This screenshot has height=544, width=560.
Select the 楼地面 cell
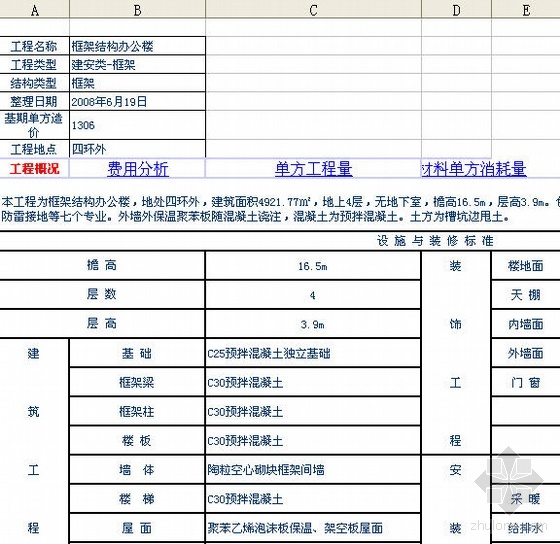pyautogui.click(x=526, y=266)
